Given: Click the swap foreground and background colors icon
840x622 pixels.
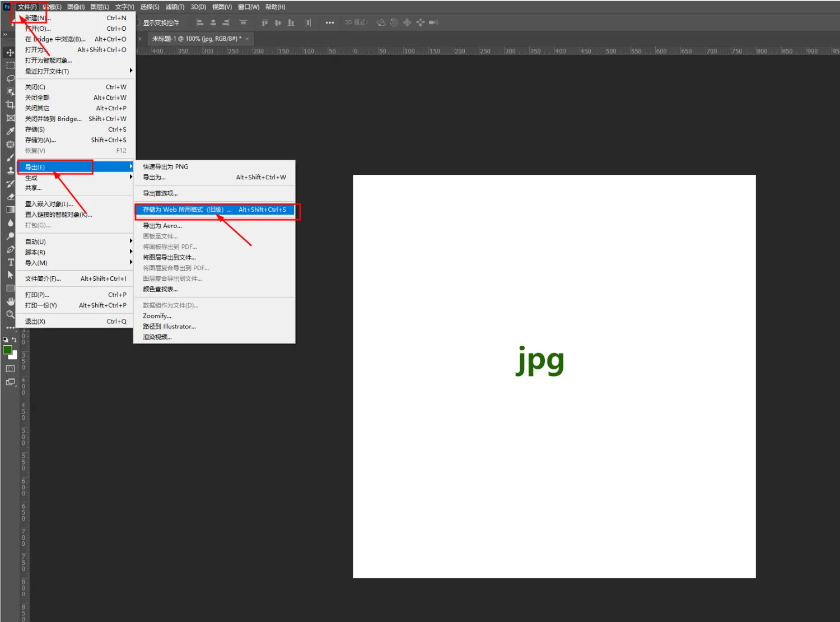Looking at the screenshot, I should click(x=15, y=340).
